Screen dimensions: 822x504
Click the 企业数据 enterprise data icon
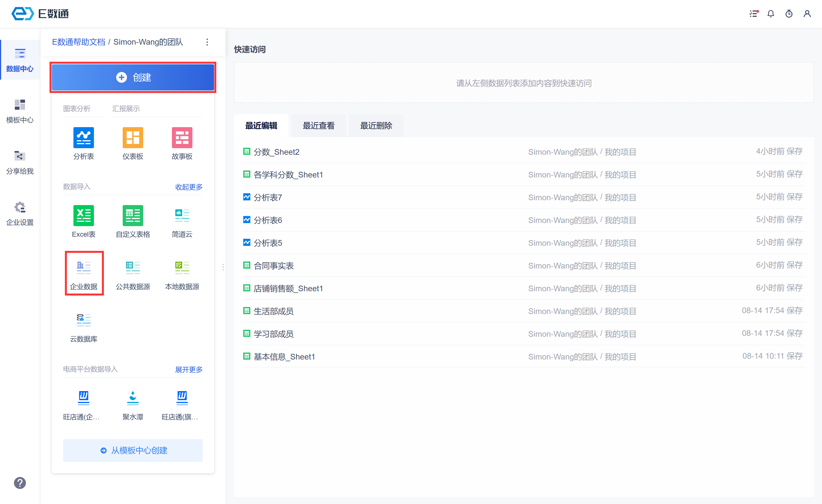click(x=84, y=268)
